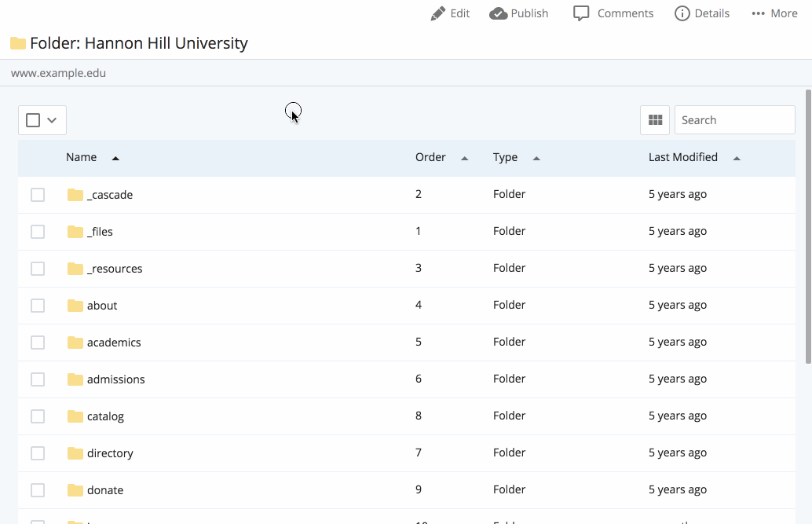812x524 pixels.
Task: Click the cloud Publish icon
Action: click(x=498, y=13)
